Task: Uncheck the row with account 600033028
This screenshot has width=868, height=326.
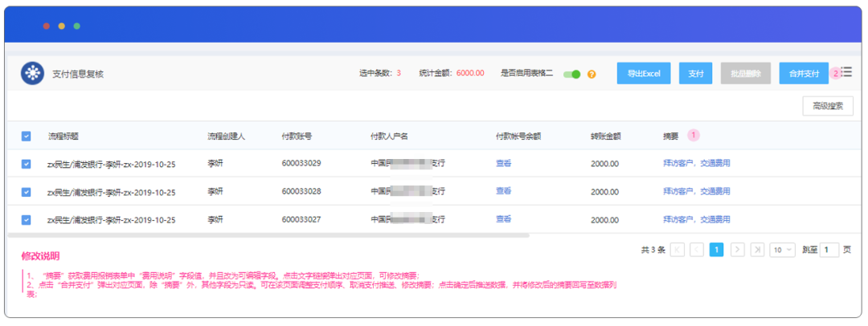Action: 26,191
